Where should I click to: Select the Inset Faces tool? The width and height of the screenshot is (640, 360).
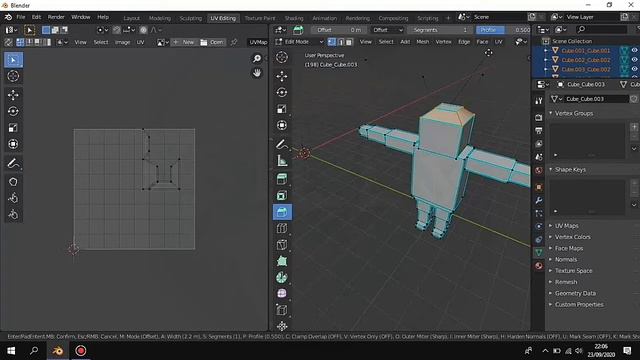tap(282, 196)
